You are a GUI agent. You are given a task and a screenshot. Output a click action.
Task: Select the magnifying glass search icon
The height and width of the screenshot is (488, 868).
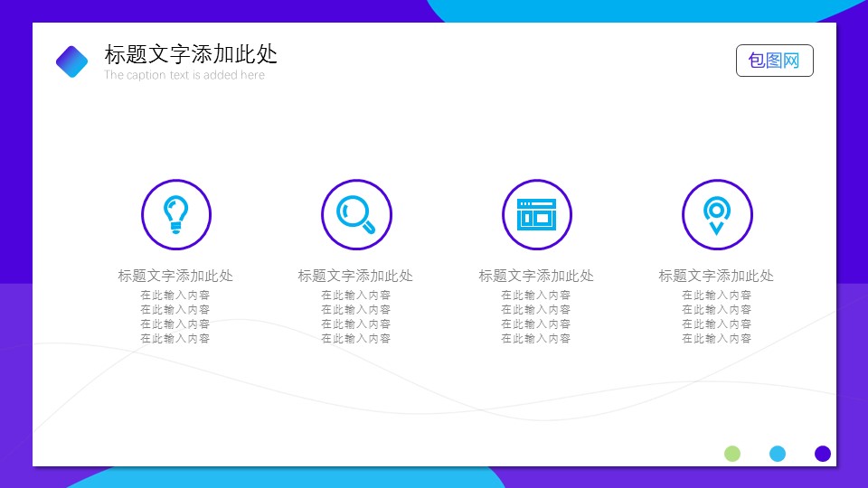tap(355, 215)
